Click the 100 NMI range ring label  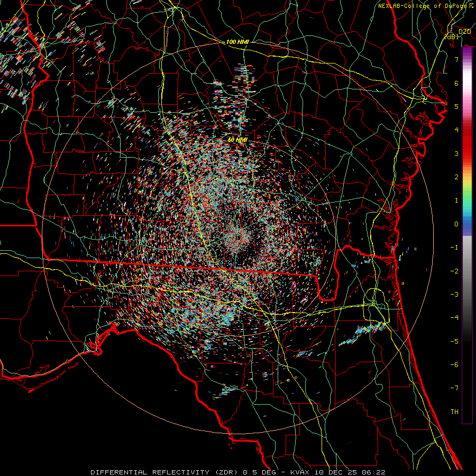[x=237, y=42]
